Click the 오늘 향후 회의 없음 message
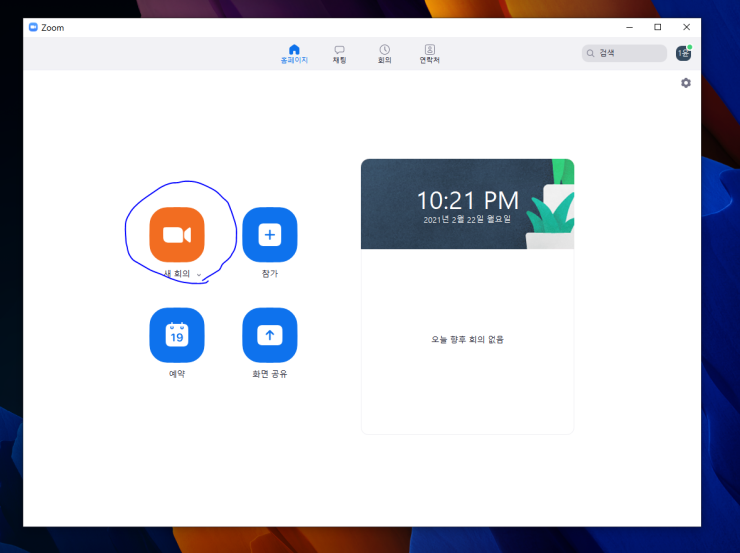The height and width of the screenshot is (553, 740). (x=467, y=339)
